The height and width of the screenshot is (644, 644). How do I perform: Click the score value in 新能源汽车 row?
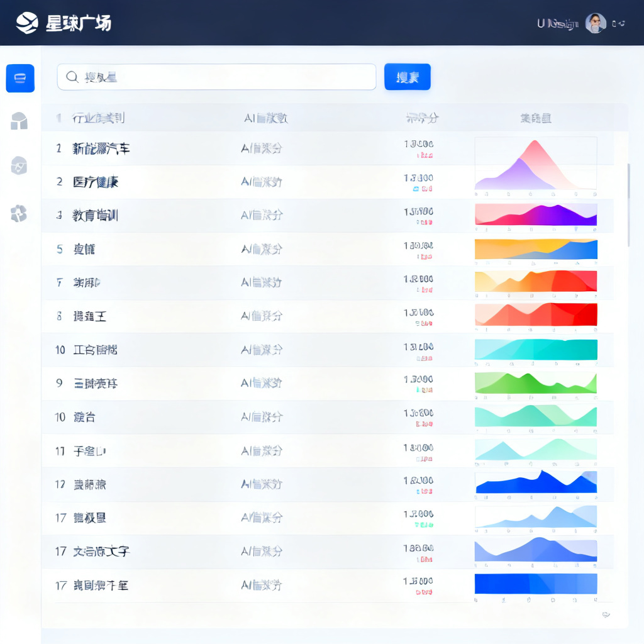click(418, 144)
